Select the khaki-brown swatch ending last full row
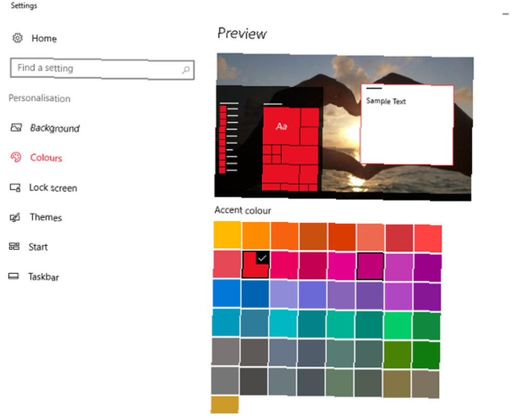Viewport: 514px width, 420px height. 426,385
